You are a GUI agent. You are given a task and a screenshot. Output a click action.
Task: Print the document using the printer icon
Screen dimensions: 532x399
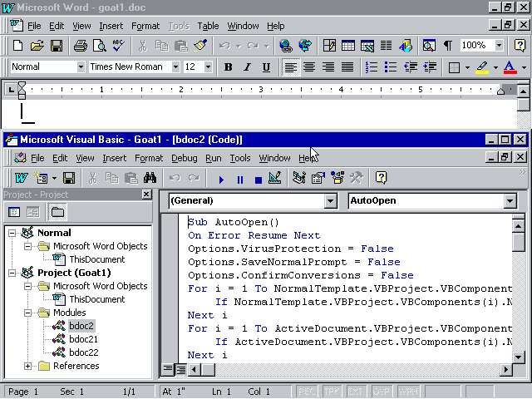click(x=81, y=46)
